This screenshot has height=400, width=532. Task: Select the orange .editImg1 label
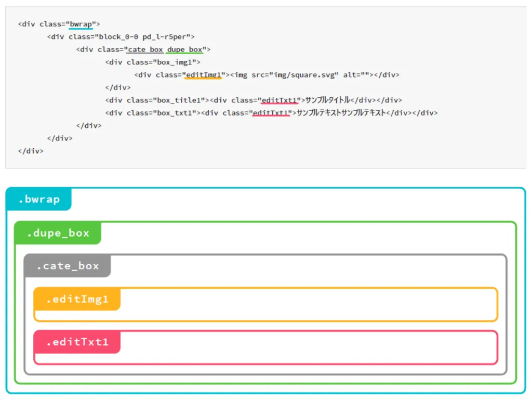(77, 300)
